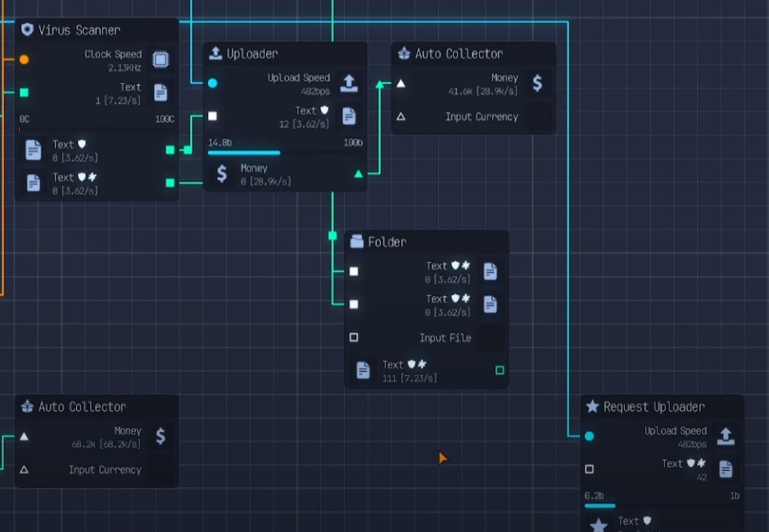Click the Virus Scanner node title
769x532 pixels.
click(79, 30)
